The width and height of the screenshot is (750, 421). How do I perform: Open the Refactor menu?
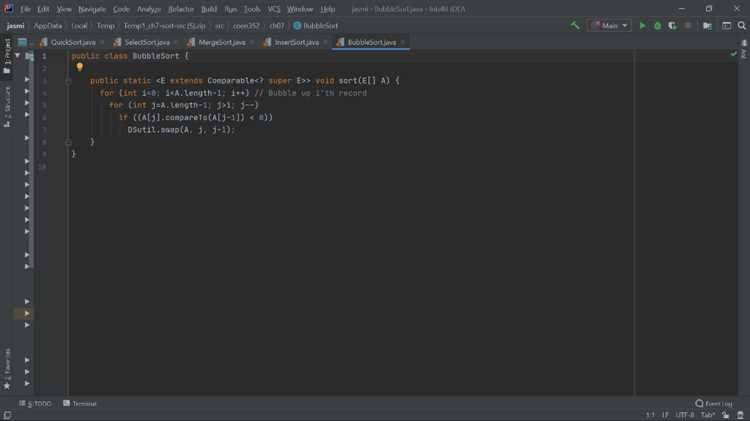point(181,9)
